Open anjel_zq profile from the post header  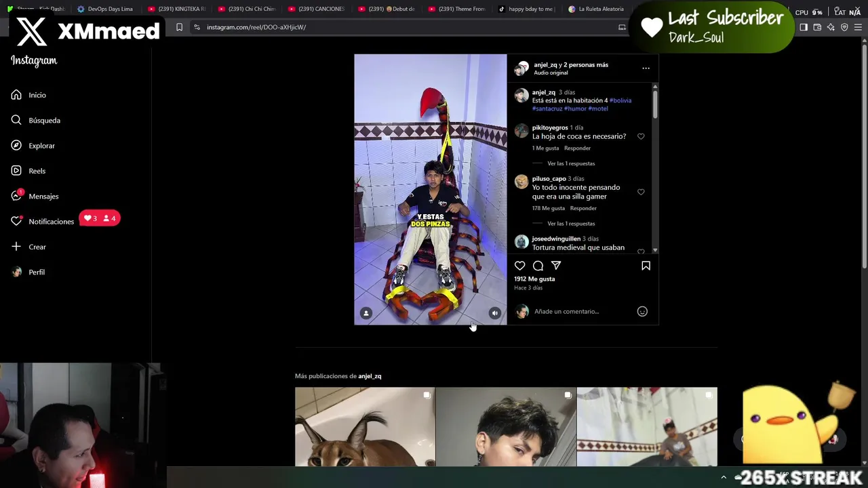(545, 64)
